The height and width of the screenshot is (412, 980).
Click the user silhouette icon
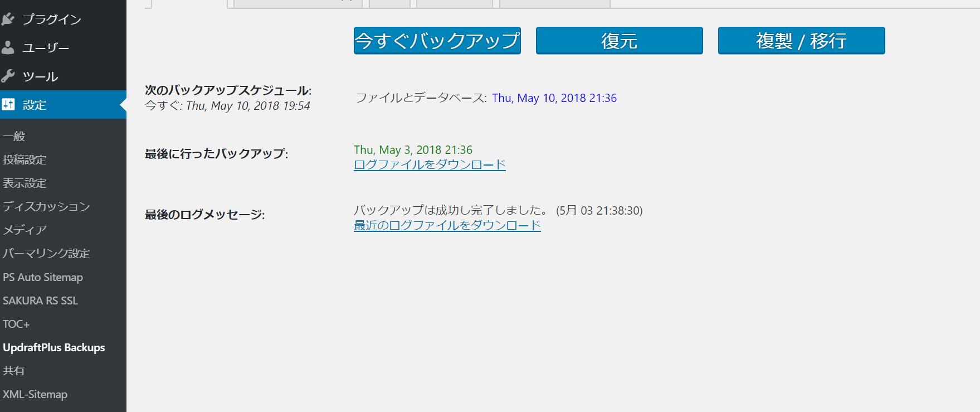click(x=8, y=47)
